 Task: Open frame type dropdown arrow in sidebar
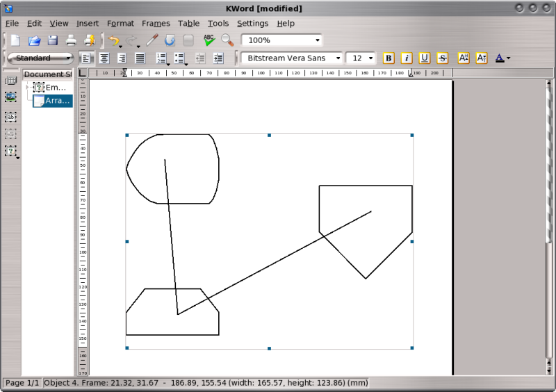[x=17, y=158]
